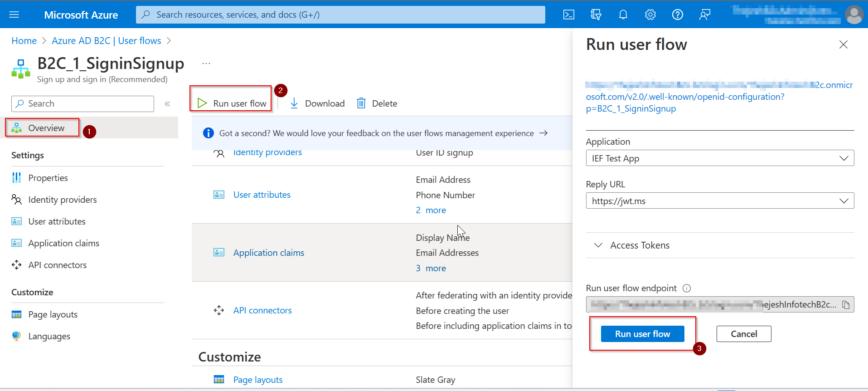Open the openid-configuration metadata link

click(719, 97)
